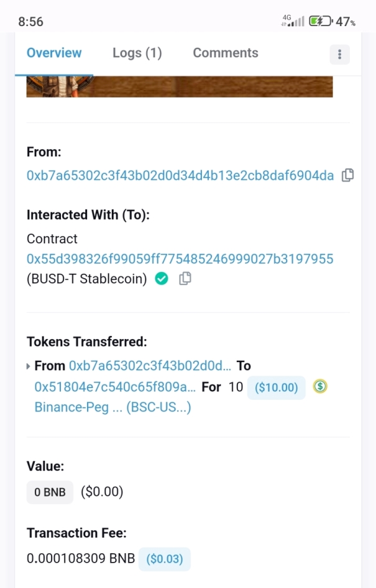The image size is (376, 588).
Task: Open contract address 0x55d398326f99...3197955
Action: (x=180, y=259)
